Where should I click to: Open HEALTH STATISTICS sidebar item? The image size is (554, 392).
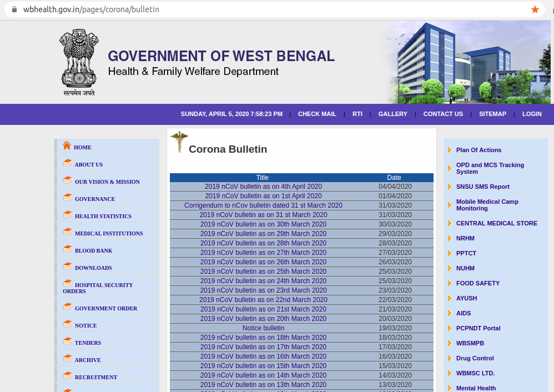[103, 217]
